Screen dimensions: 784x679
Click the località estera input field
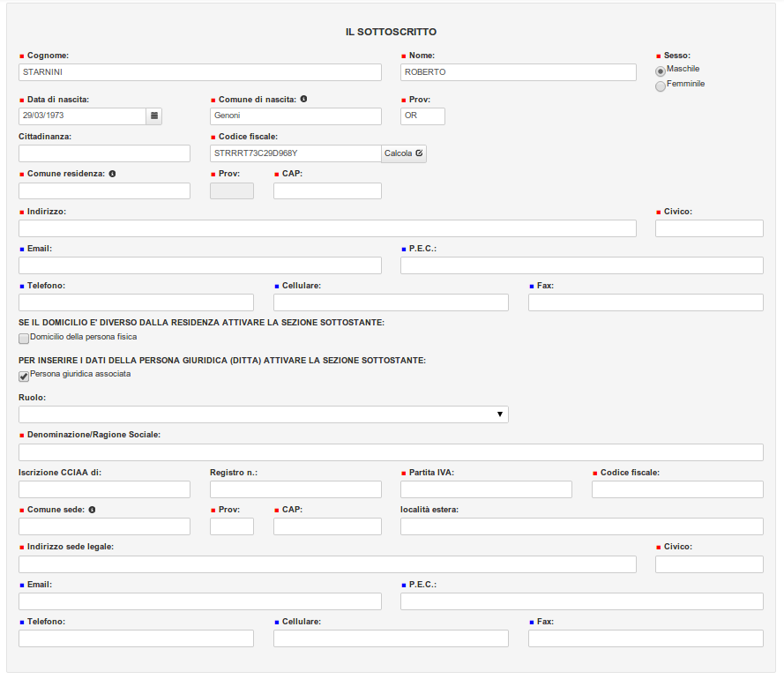(582, 526)
